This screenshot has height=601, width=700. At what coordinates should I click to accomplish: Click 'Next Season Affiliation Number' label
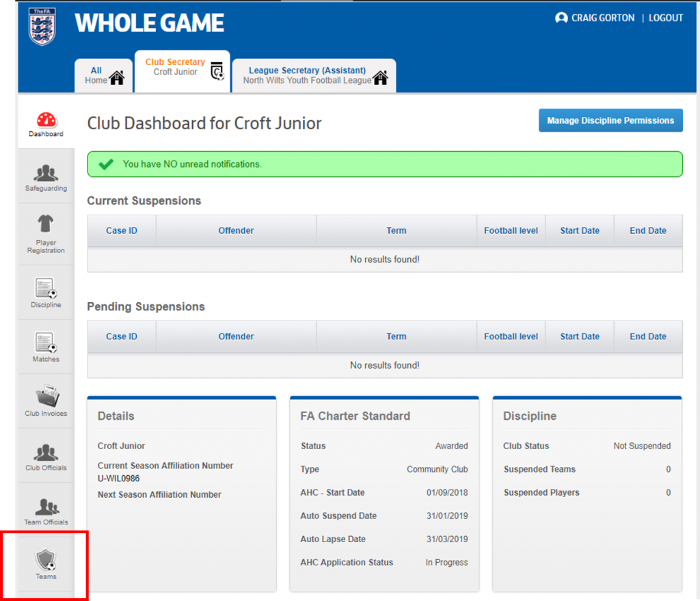coord(159,495)
